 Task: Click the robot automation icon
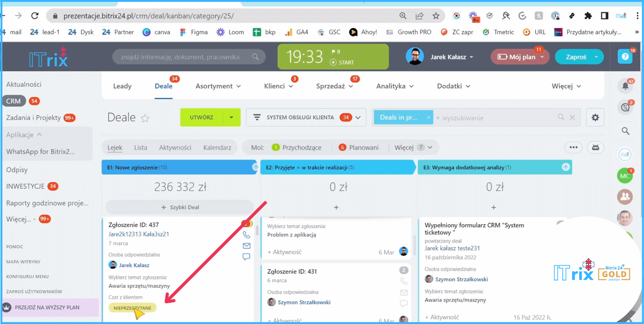(595, 147)
